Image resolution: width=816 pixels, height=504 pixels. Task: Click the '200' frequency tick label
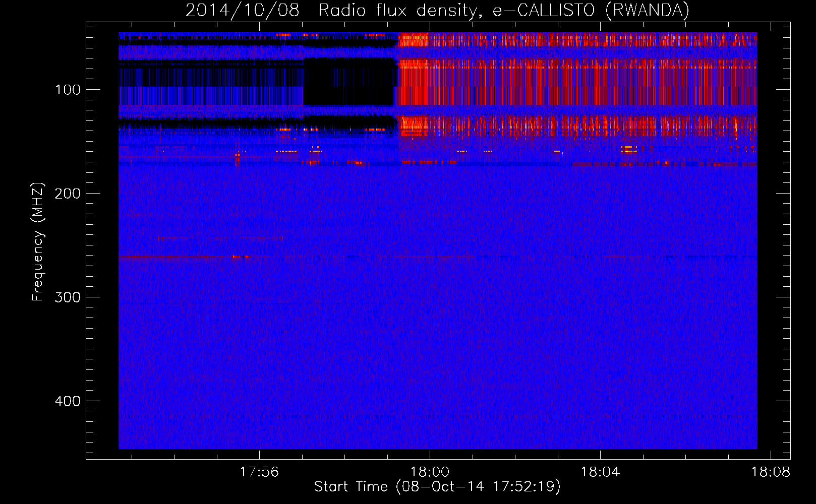[x=68, y=194]
